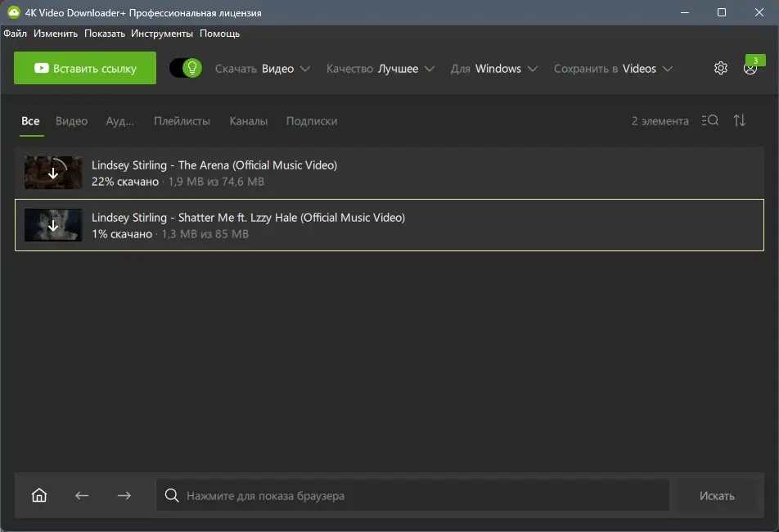Image resolution: width=779 pixels, height=532 pixels.
Task: Open settings via the gear icon
Action: click(x=720, y=68)
